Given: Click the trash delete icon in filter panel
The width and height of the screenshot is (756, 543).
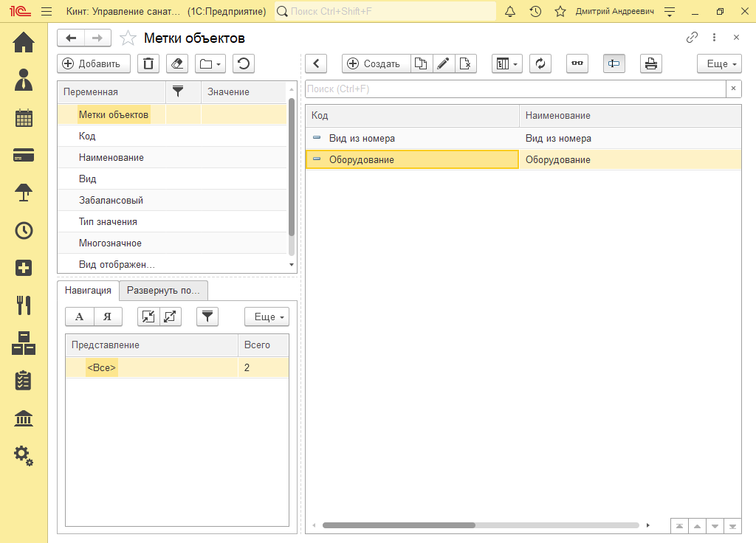Looking at the screenshot, I should (x=148, y=63).
